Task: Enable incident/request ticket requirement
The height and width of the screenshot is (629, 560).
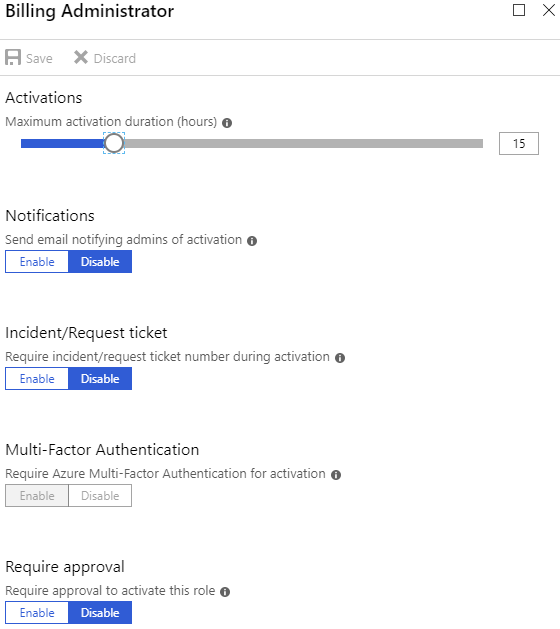Action: point(37,378)
